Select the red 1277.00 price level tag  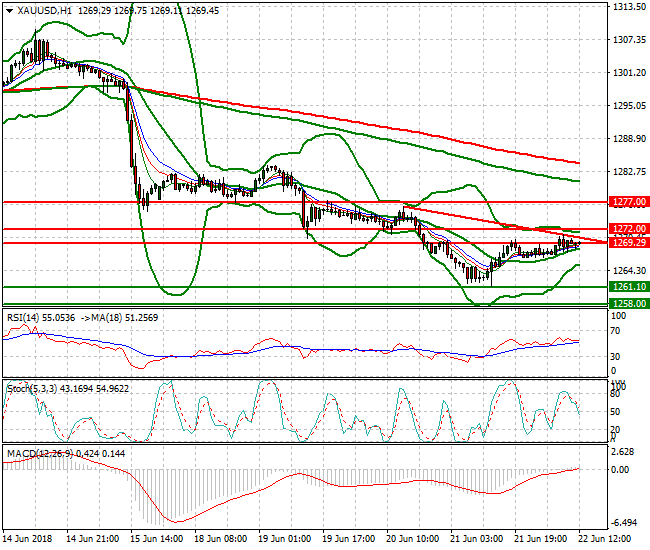click(628, 202)
